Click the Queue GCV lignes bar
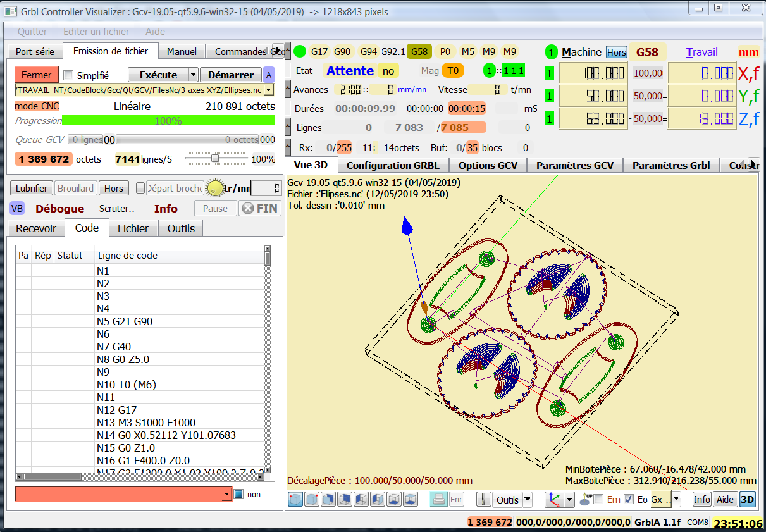Viewport: 766px width, 532px height. pyautogui.click(x=85, y=140)
